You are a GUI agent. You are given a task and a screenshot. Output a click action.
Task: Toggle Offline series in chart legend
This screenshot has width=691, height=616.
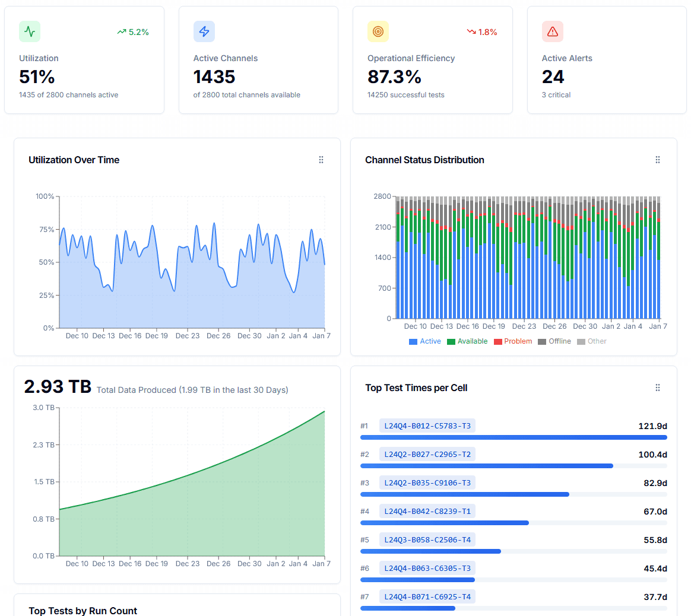tap(554, 341)
